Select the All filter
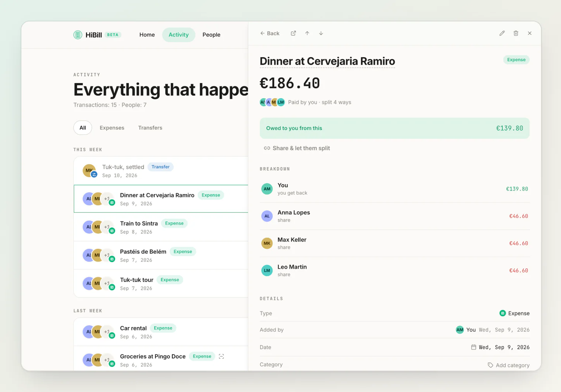Viewport: 561px width, 392px height. (x=83, y=128)
